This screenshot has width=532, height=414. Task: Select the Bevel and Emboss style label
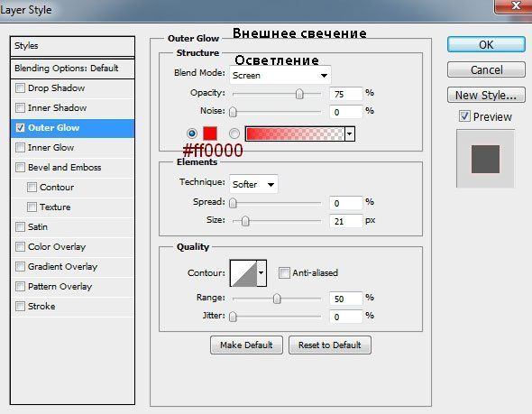(64, 167)
